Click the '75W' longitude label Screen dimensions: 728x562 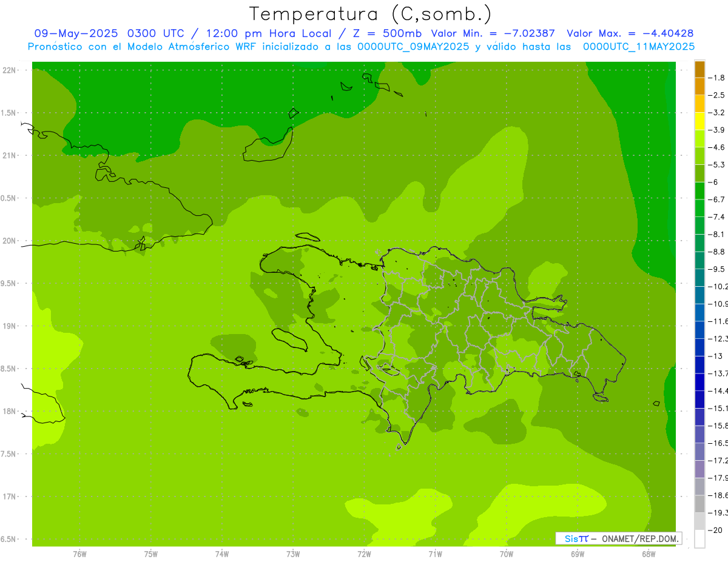point(151,554)
